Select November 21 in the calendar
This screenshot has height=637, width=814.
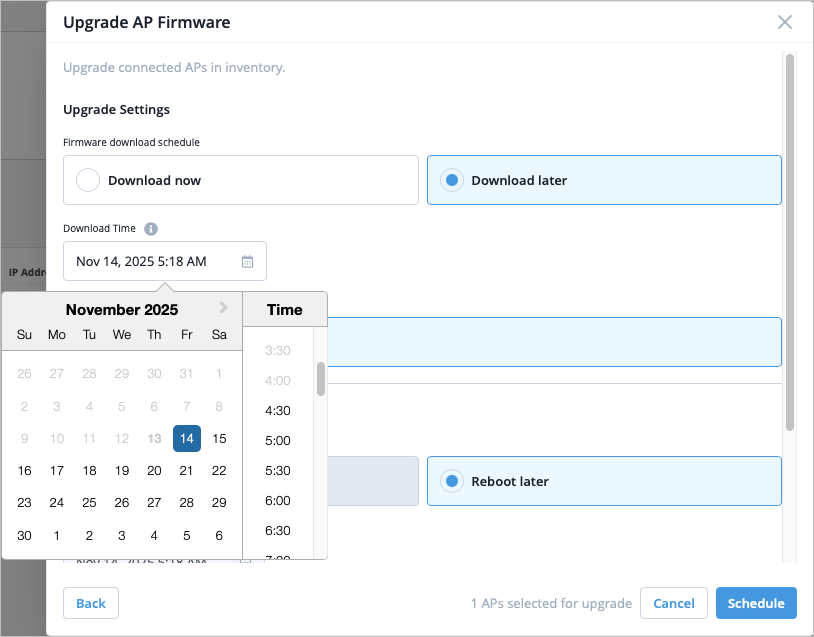187,471
